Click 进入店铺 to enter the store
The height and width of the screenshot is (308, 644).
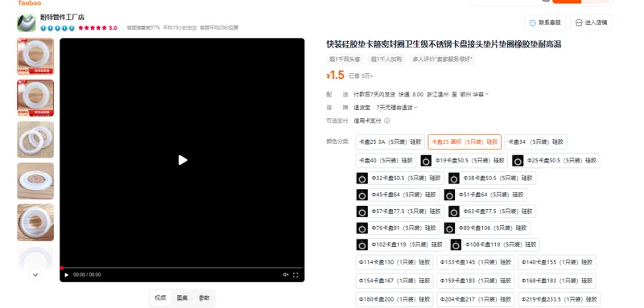tap(592, 23)
